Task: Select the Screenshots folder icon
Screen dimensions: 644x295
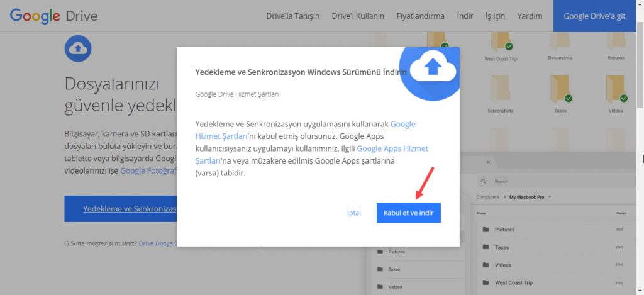Action: click(500, 90)
